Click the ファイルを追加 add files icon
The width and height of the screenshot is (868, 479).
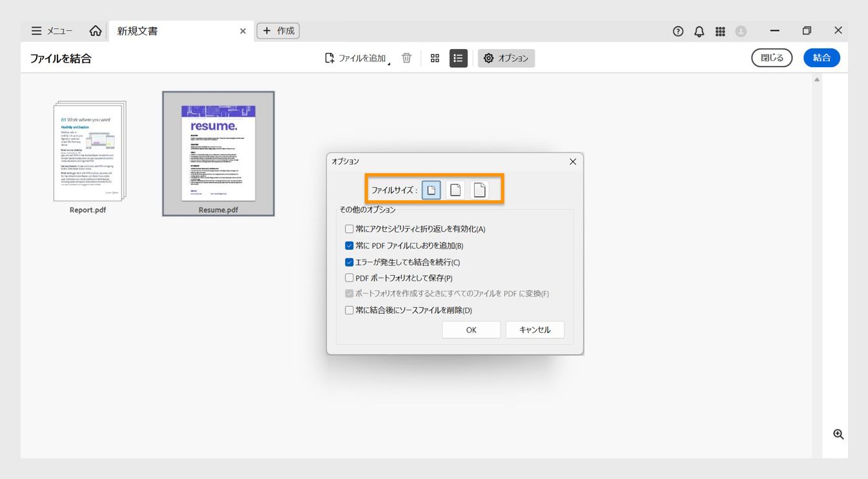329,57
